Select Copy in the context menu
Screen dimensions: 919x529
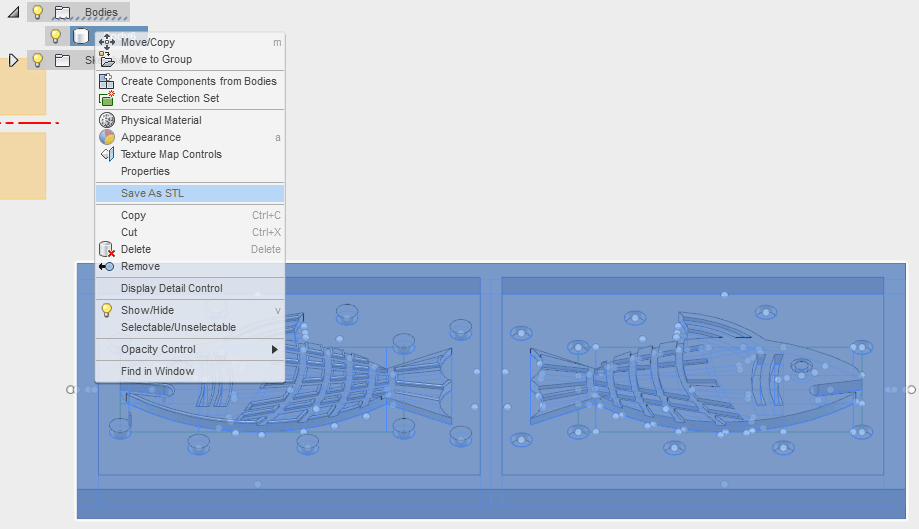(x=190, y=215)
